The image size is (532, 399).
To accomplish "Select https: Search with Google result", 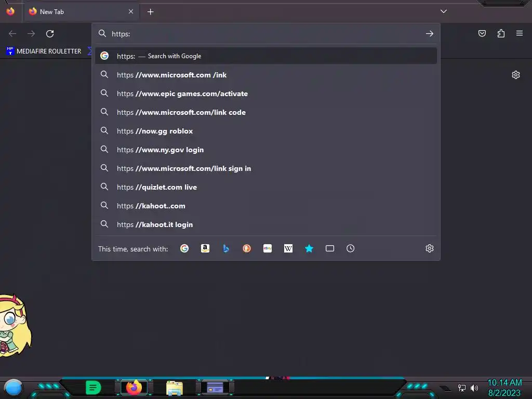I will tap(266, 56).
